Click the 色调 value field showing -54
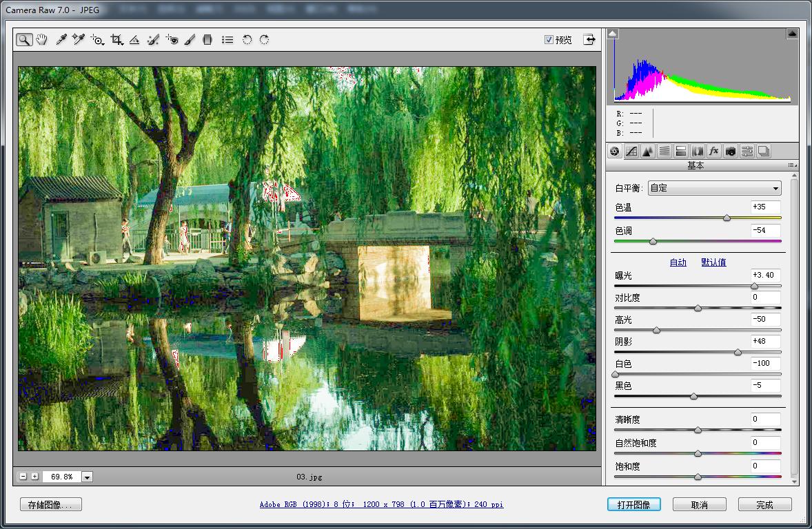 [x=766, y=230]
